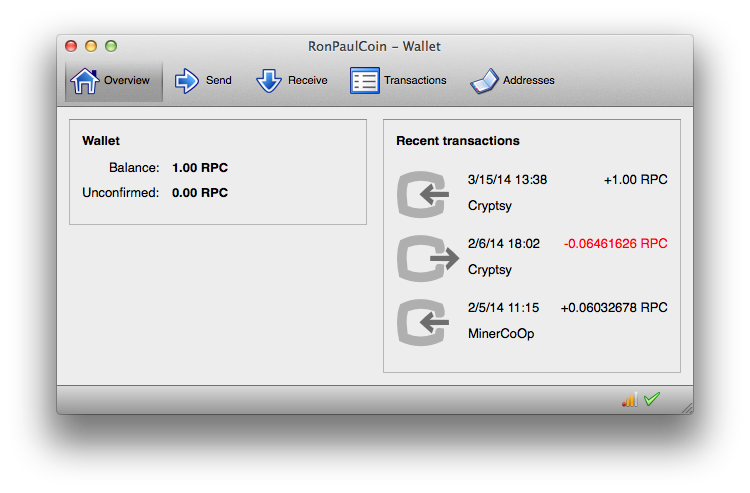Open the Addresses book icon

484,81
